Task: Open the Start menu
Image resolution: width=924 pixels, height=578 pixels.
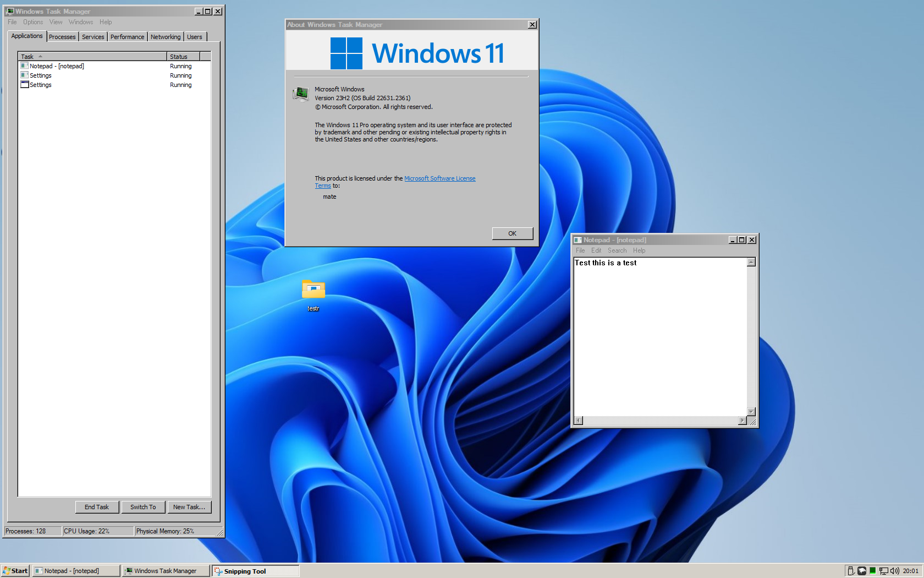Action: 15,571
